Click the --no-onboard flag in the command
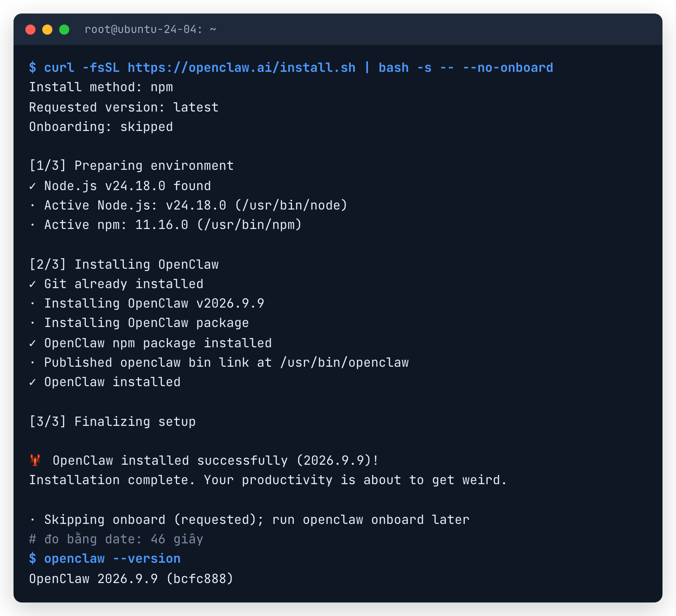 508,68
